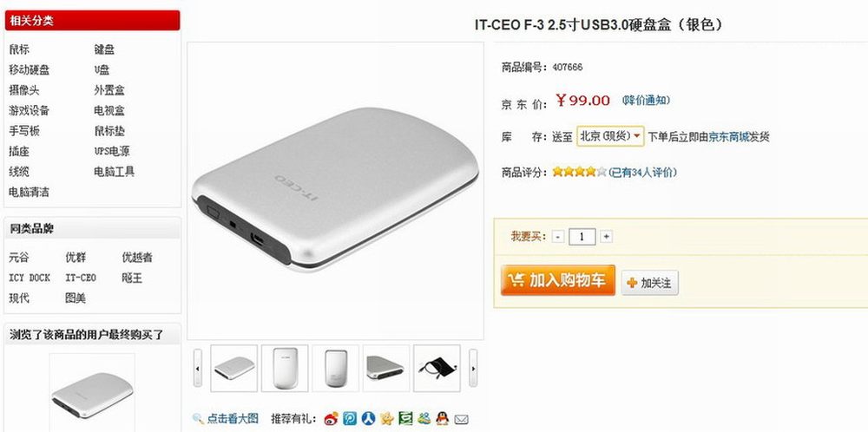
Task: Share via QQ penguin icon
Action: click(443, 419)
